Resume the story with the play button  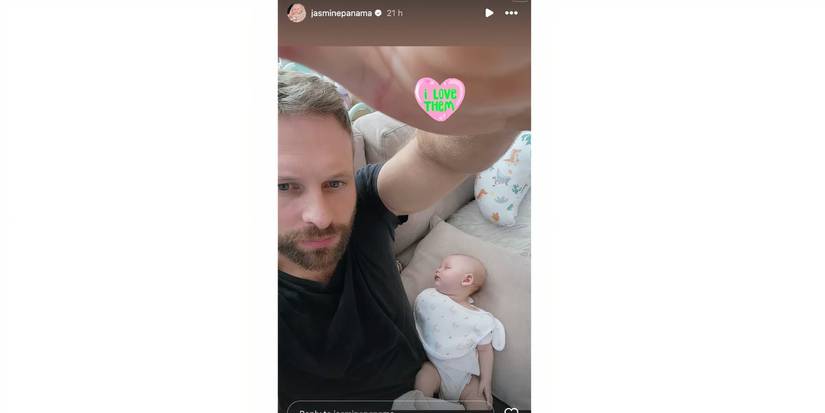(x=489, y=13)
